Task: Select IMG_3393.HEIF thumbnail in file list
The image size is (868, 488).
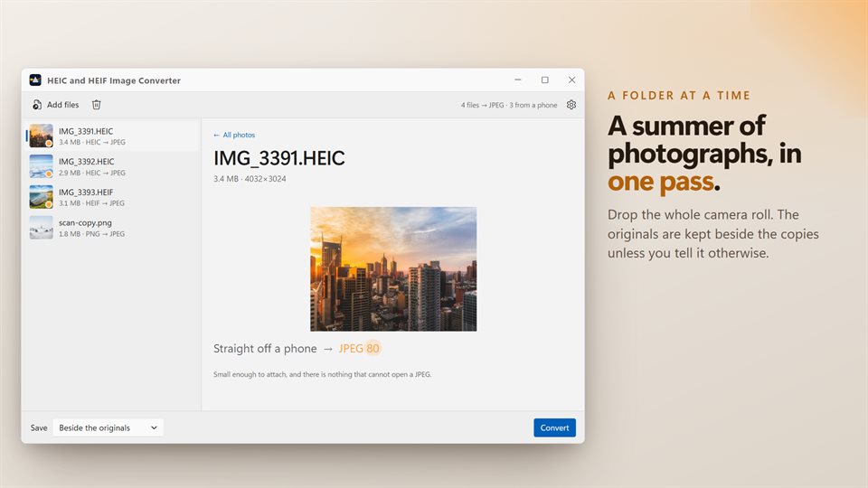Action: (41, 197)
